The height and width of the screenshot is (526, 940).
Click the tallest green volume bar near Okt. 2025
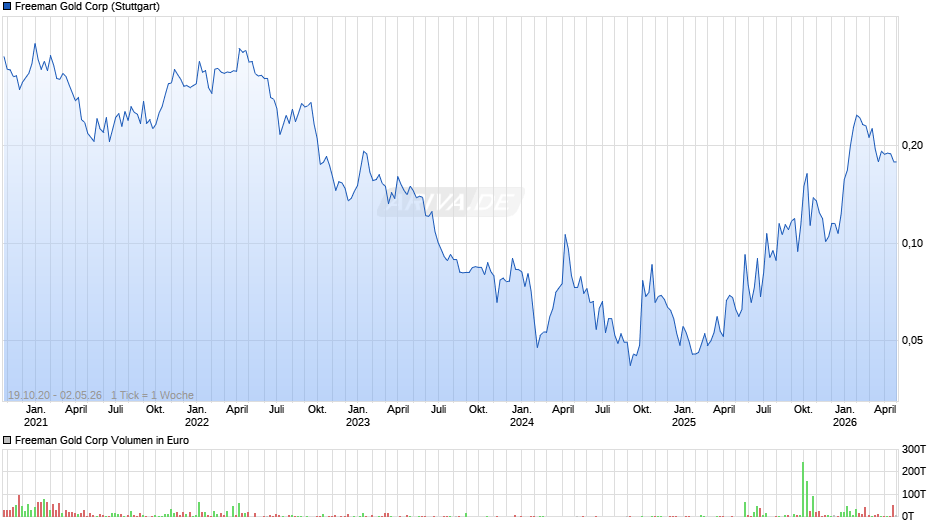coord(803,489)
